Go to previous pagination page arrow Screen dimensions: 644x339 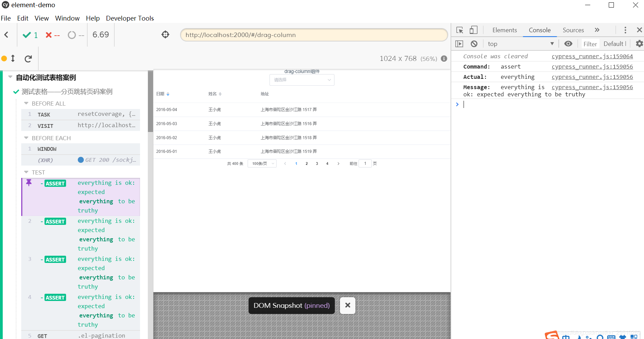285,164
